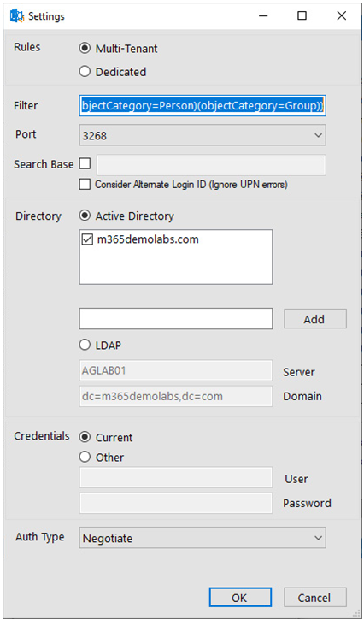Uncheck the m365demolabs.com domain entry

(85, 239)
